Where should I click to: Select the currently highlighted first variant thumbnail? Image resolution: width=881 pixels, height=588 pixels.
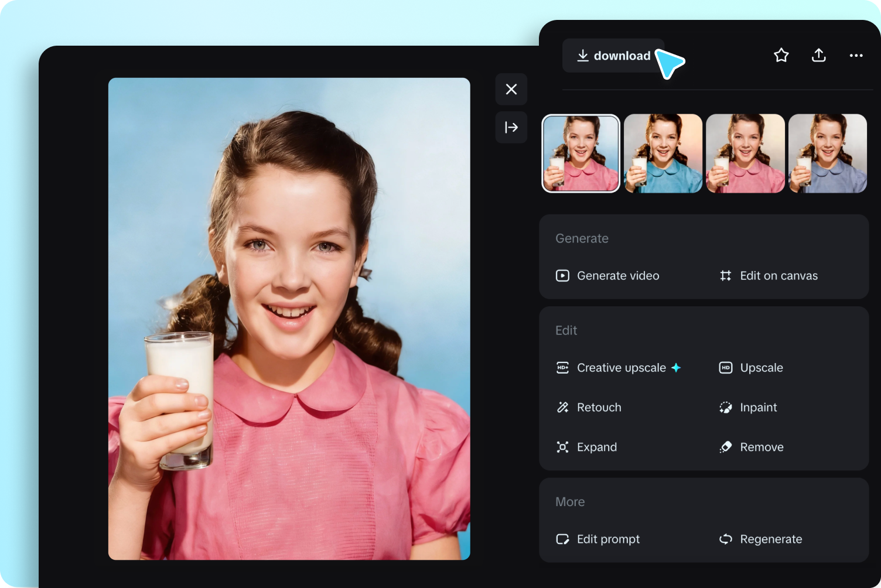580,153
